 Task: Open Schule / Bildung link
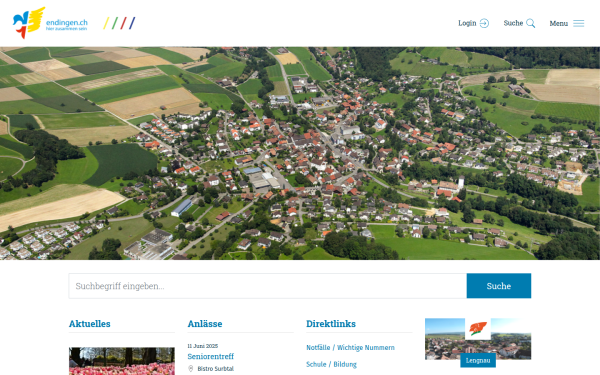331,364
